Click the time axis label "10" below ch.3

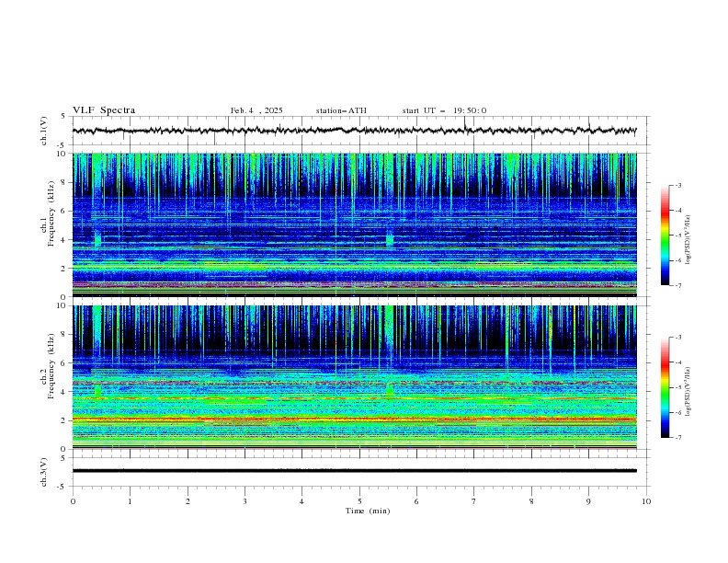pyautogui.click(x=646, y=501)
